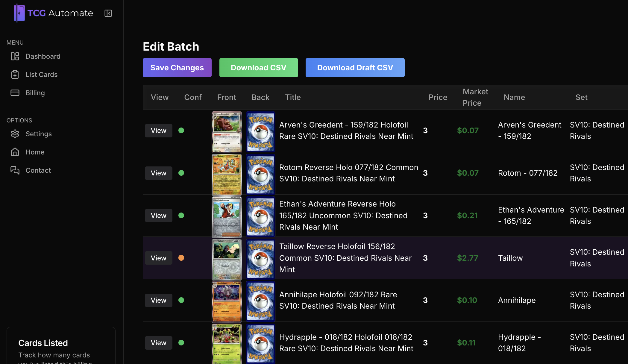Screen dimensions: 628x364
Task: Click the Market Price column header
Action: [x=475, y=97]
